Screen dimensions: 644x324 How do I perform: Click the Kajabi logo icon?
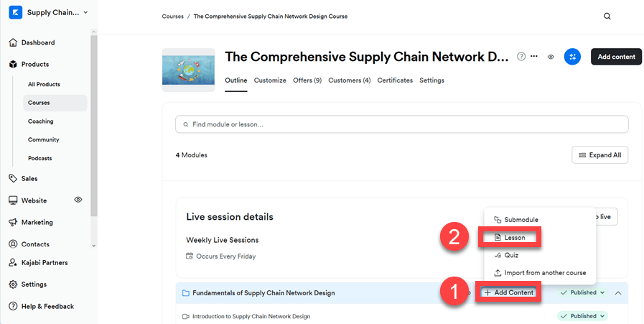tap(15, 12)
